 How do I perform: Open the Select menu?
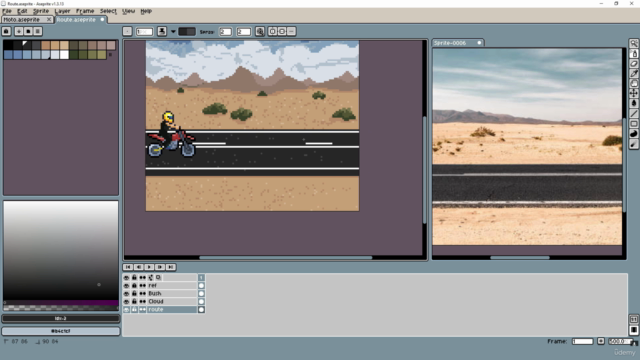click(108, 11)
